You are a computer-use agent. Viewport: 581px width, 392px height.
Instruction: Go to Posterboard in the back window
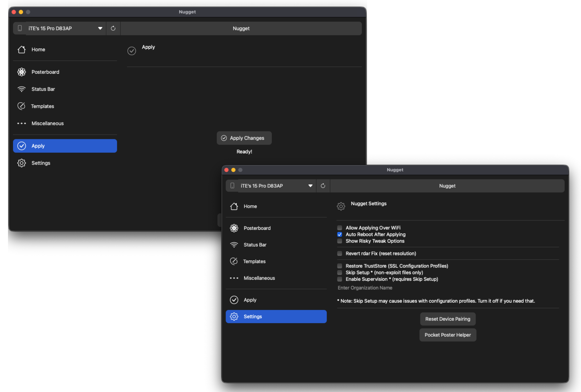[x=65, y=72]
